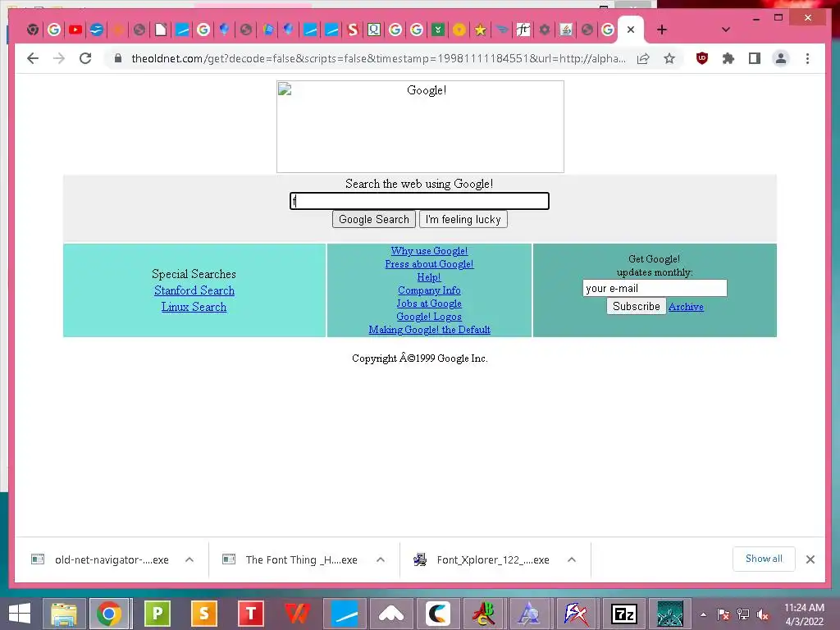Launch the orange S taskbar app
The height and width of the screenshot is (630, 840).
pos(203,614)
